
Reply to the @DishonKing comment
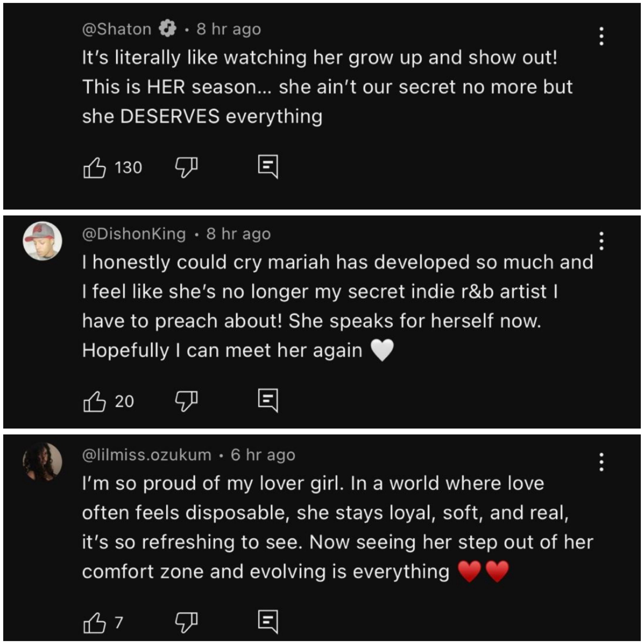pos(268,400)
